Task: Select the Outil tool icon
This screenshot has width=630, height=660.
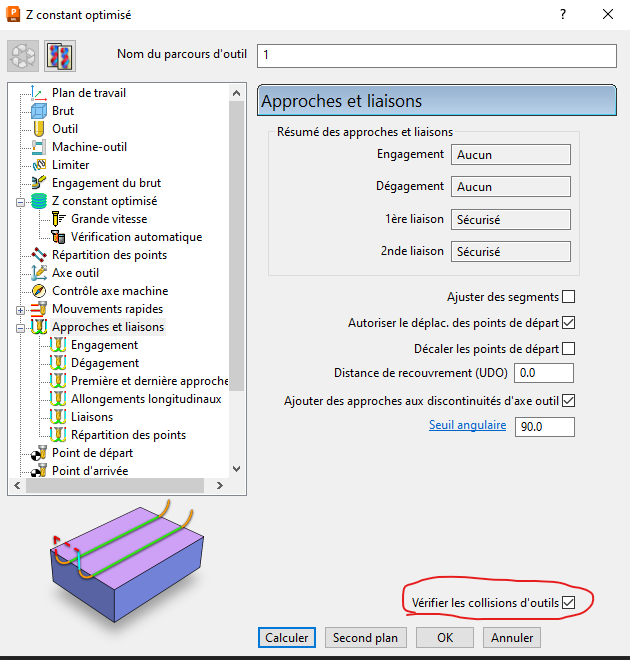Action: pyautogui.click(x=39, y=129)
